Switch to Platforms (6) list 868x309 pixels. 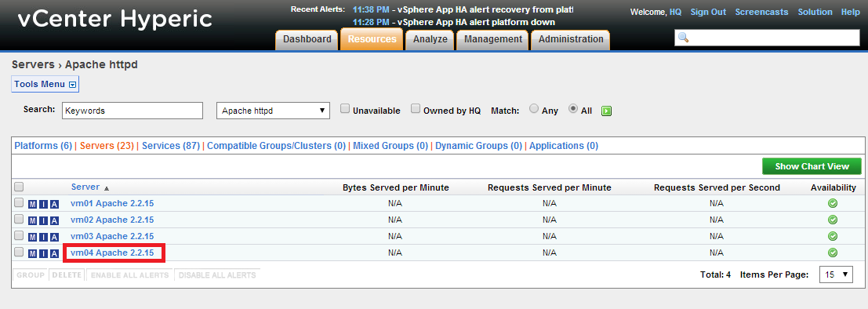pyautogui.click(x=43, y=146)
